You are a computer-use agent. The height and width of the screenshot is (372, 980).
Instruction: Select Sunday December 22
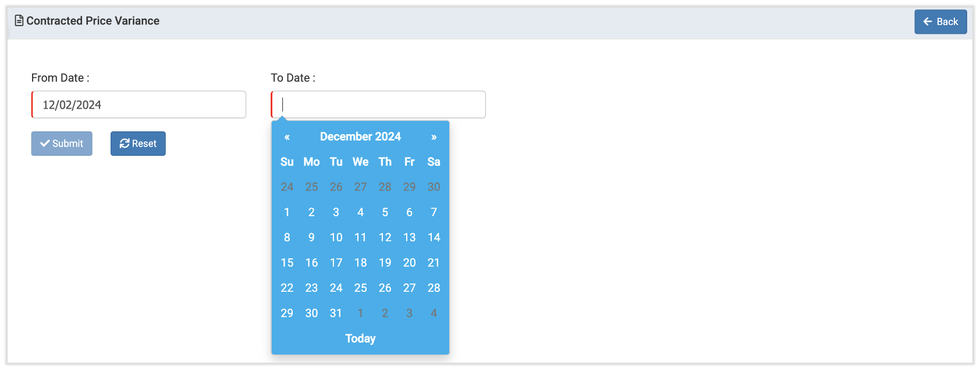pyautogui.click(x=287, y=288)
